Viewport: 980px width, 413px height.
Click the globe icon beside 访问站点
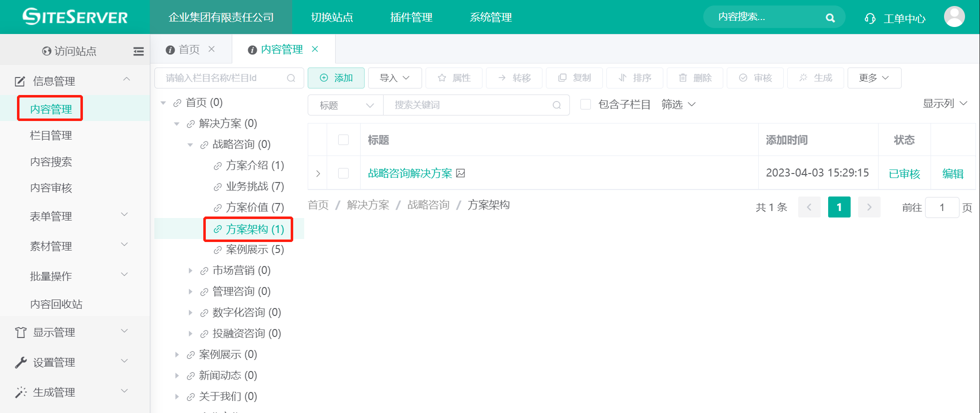pyautogui.click(x=47, y=51)
